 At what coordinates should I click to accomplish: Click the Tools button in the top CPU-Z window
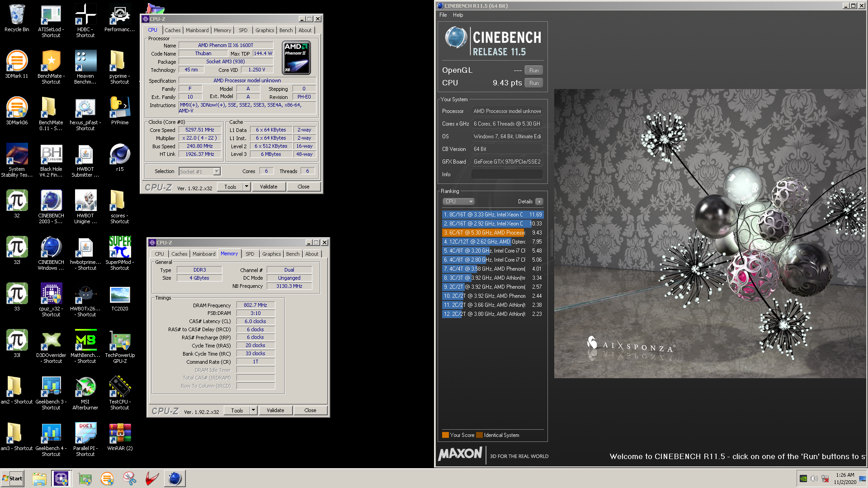230,187
